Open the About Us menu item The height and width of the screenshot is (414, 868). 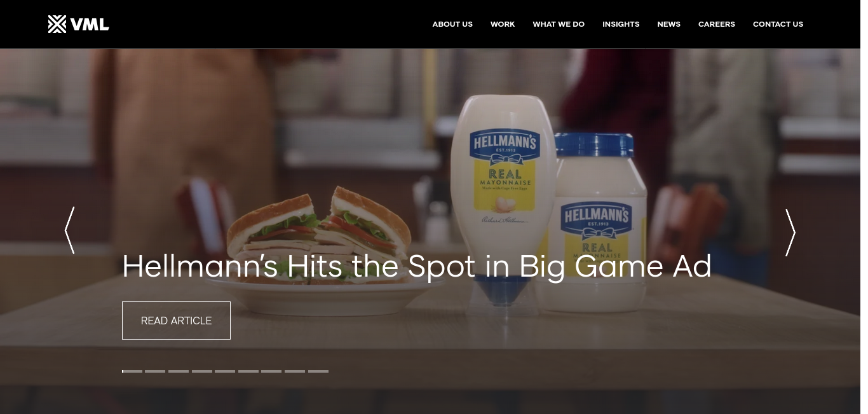pos(452,24)
